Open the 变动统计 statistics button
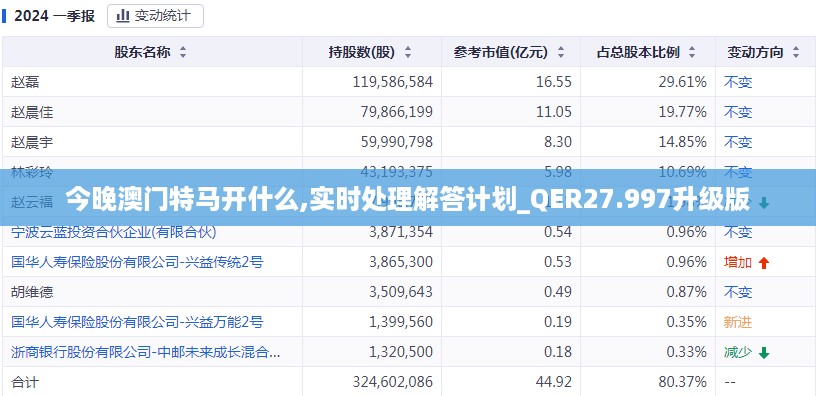816x396 pixels. coord(155,16)
